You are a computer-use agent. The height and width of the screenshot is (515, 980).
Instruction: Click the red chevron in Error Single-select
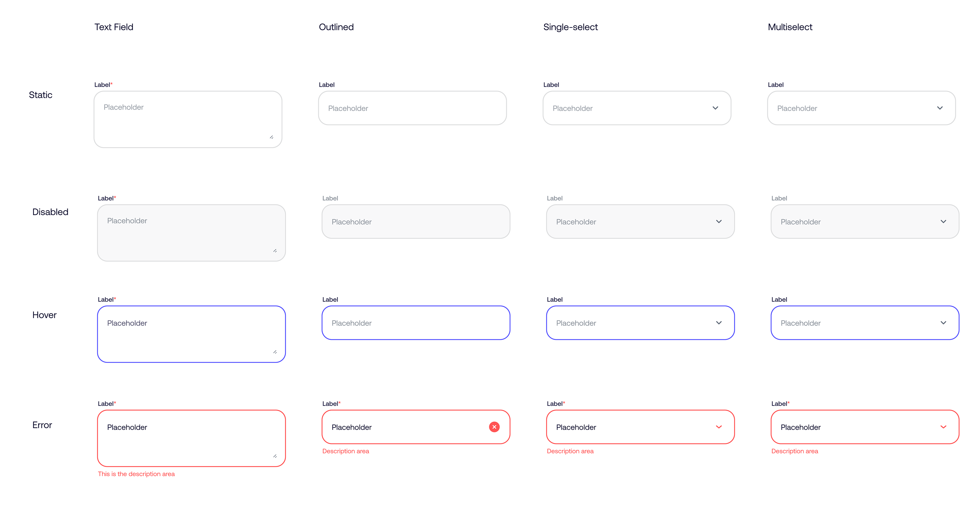tap(719, 427)
